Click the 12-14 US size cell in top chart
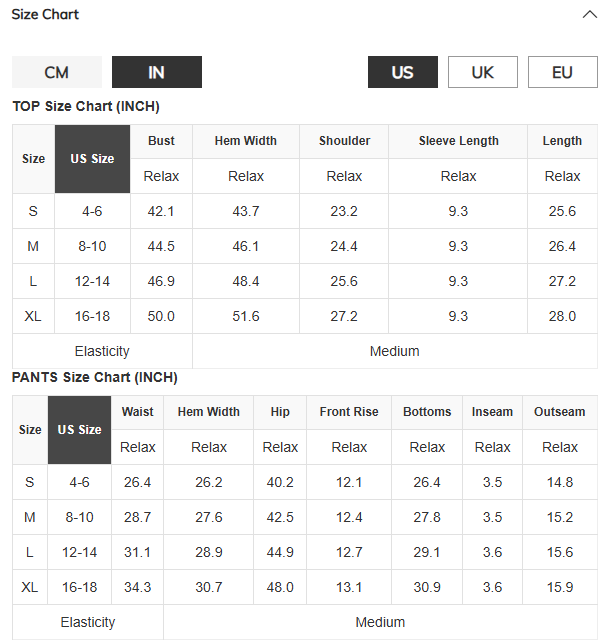Screen dimensions: 607x643 point(92,281)
